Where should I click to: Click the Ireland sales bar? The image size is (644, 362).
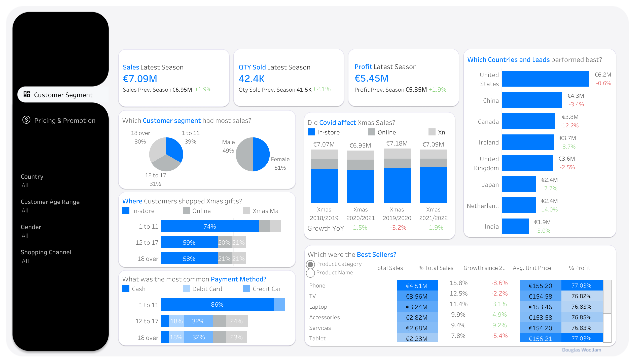click(x=528, y=142)
